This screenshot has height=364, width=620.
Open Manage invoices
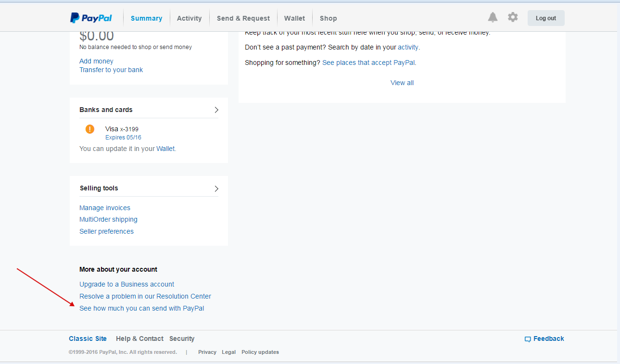105,208
